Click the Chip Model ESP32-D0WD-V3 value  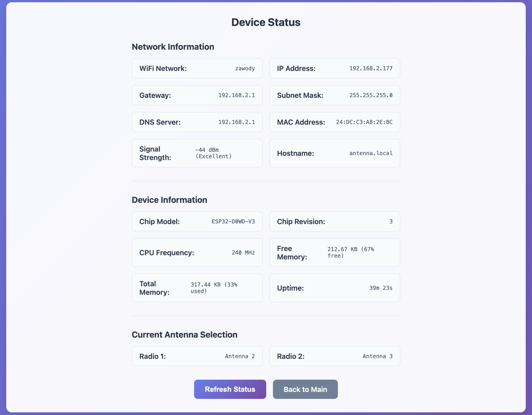tap(233, 222)
